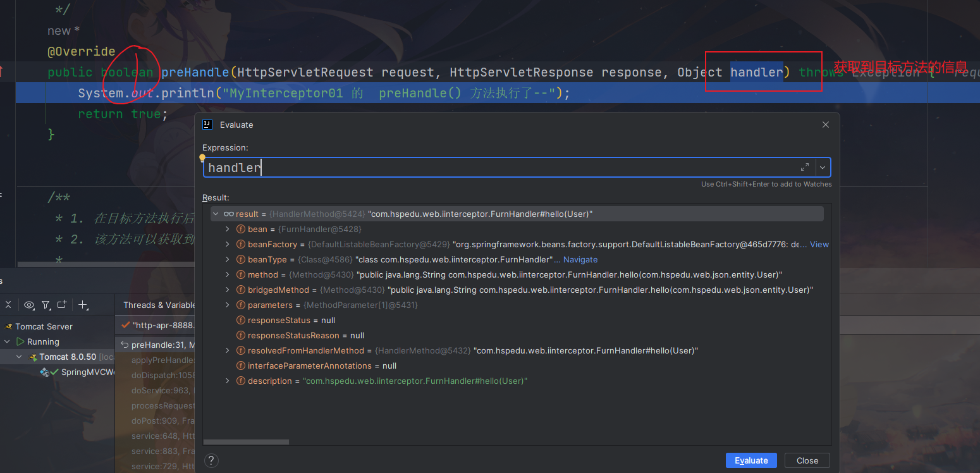Click the field icon next to resolvedFromHandlerMethod
Viewport: 980px width, 473px height.
click(x=241, y=350)
